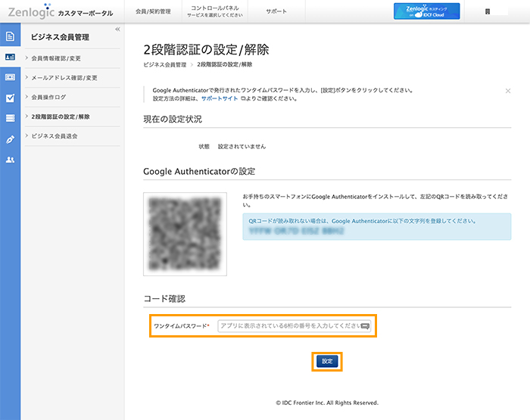Open the ticket-shaped icon in sidebar
This screenshot has width=530, height=420.
[x=10, y=77]
